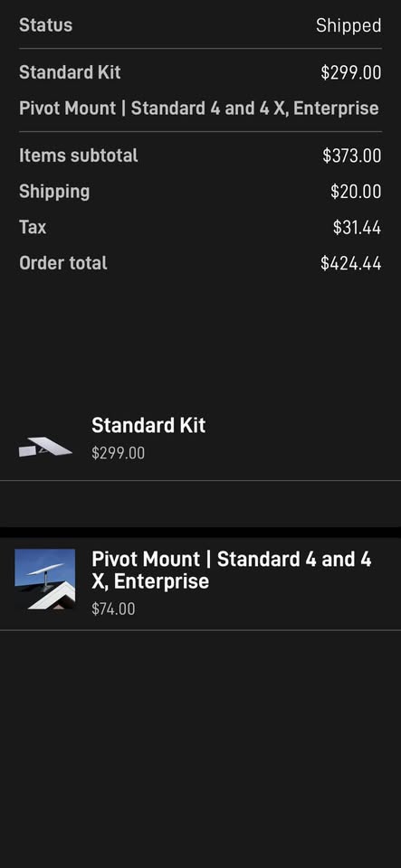Select the $299.00 summary price

(x=350, y=72)
